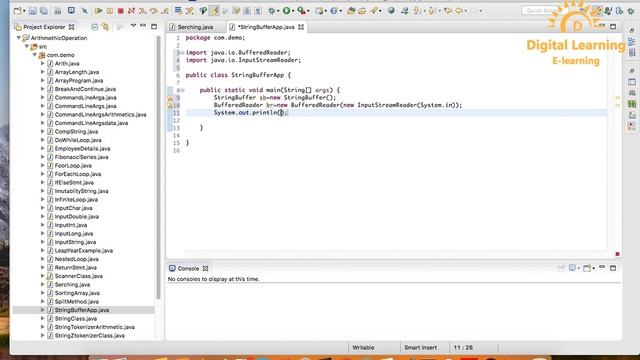This screenshot has width=640, height=360.
Task: Select LeapYearExample.java in the tree
Action: [84, 251]
